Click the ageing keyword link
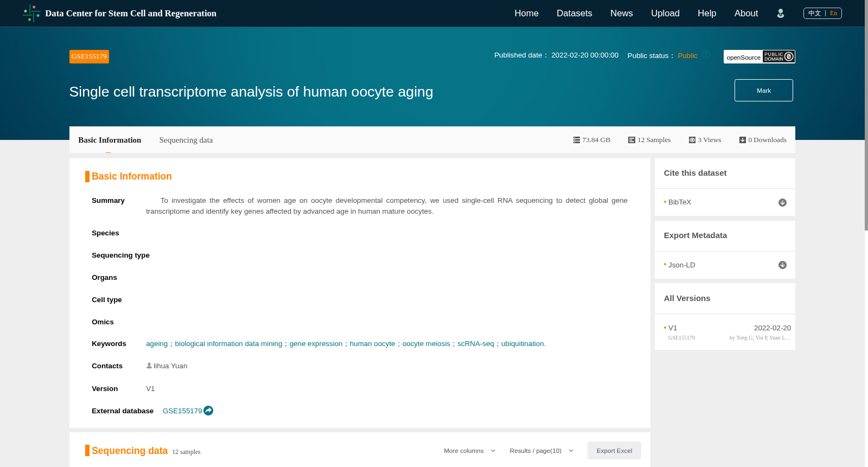The width and height of the screenshot is (868, 467). click(x=157, y=344)
